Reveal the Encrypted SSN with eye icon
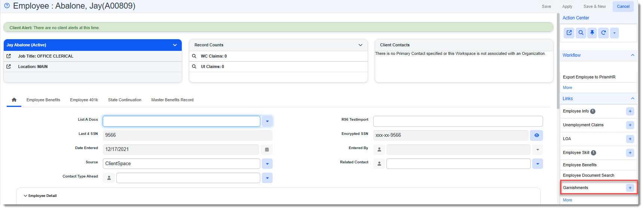The width and height of the screenshot is (644, 210). pos(536,135)
